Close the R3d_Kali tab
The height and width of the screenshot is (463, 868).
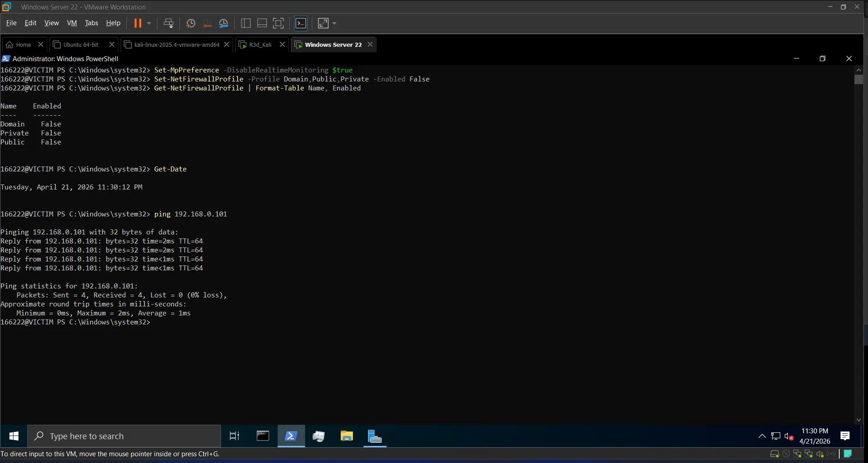(282, 45)
